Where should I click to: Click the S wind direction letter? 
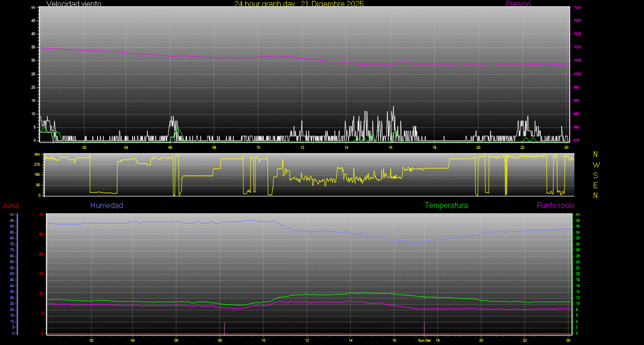point(596,175)
